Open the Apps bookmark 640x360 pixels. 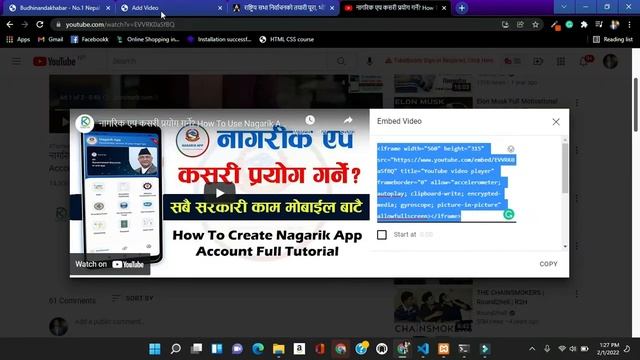point(18,39)
